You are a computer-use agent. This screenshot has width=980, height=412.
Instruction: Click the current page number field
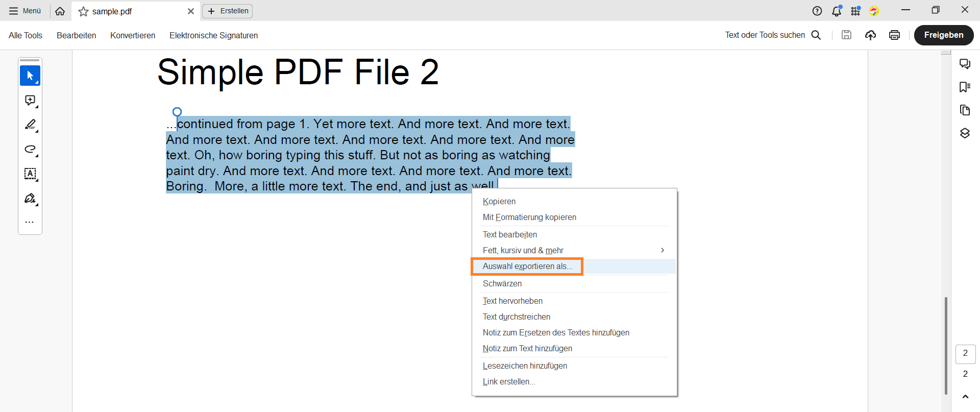965,353
